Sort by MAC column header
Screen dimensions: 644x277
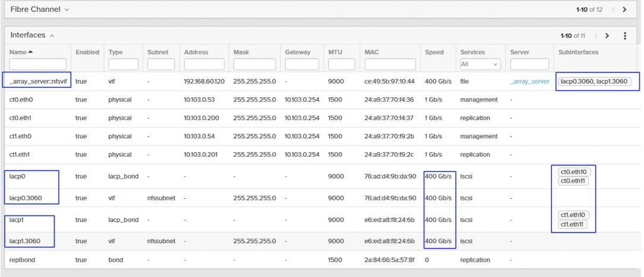point(372,52)
